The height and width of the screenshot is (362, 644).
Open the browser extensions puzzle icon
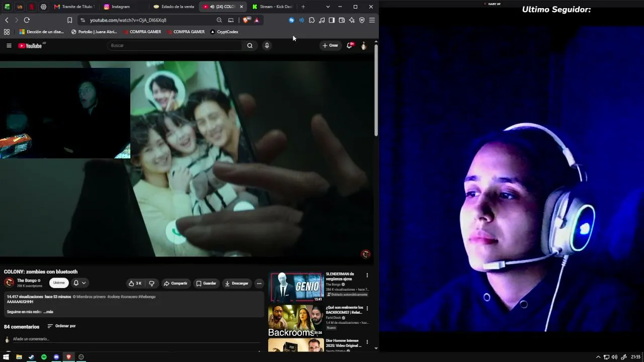tap(311, 20)
